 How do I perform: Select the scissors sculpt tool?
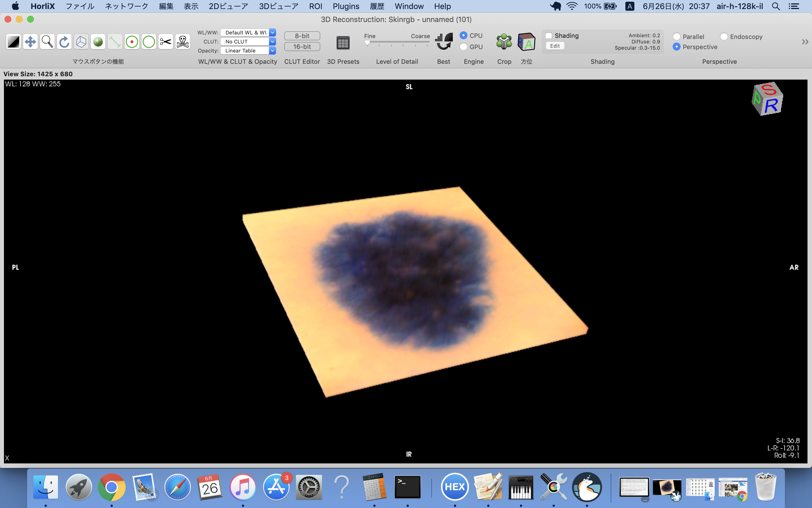(x=166, y=42)
